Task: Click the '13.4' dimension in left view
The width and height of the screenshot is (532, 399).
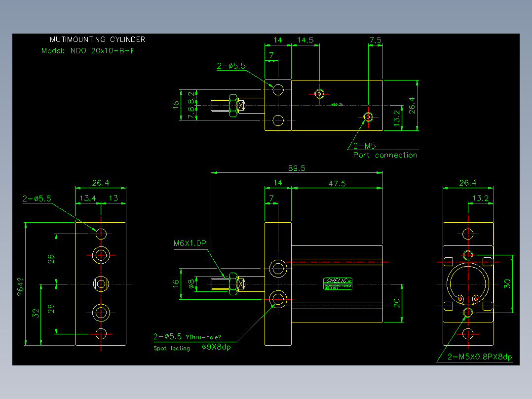Action: click(87, 198)
